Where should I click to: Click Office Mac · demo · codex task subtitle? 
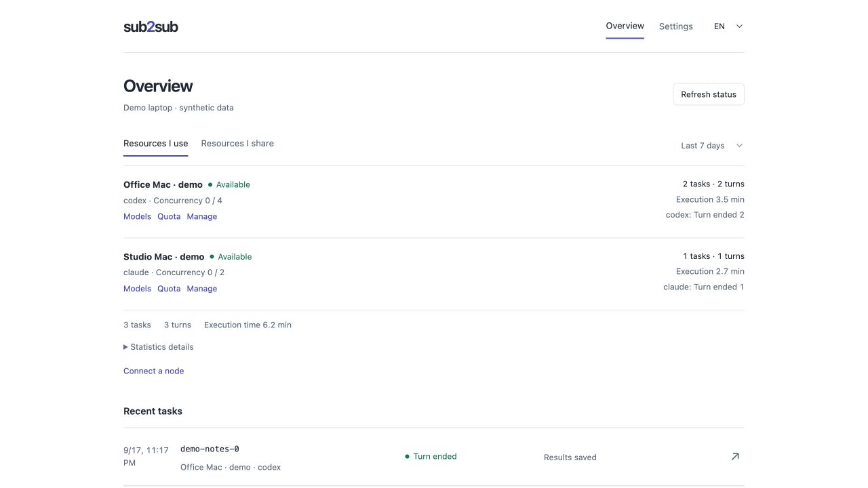231,468
